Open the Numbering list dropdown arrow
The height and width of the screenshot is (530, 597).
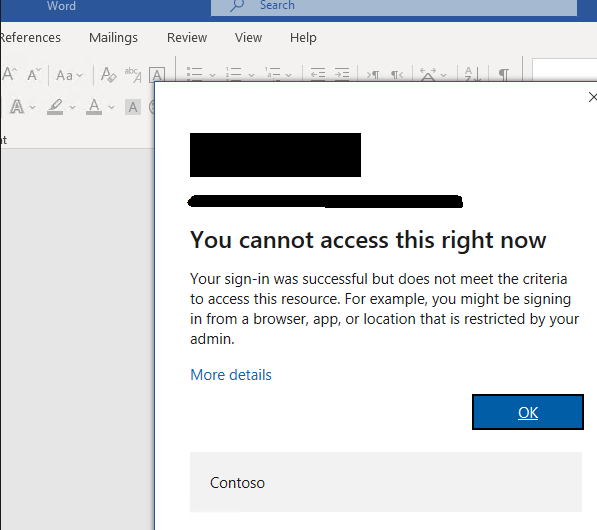click(251, 75)
